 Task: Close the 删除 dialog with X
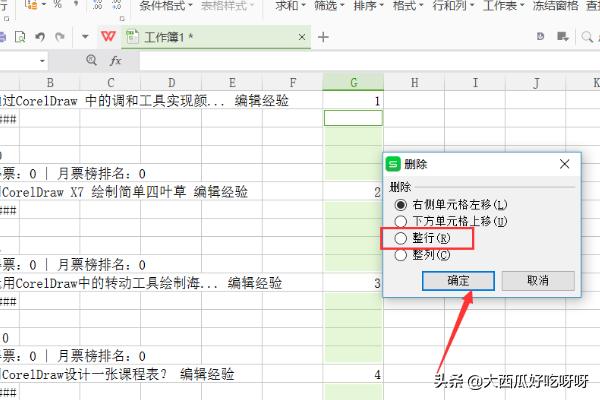click(x=564, y=164)
